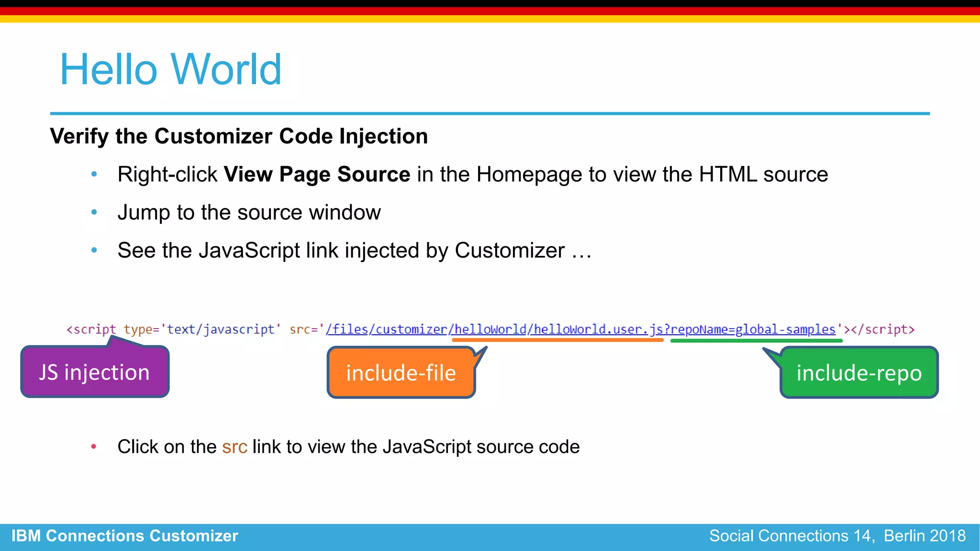Viewport: 980px width, 551px height.
Task: Click bullet 'See the JavaScript link injected by Customizer'
Action: (x=355, y=251)
